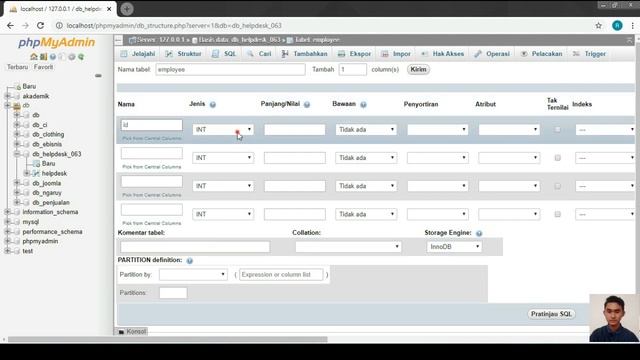Image resolution: width=640 pixels, height=360 pixels.
Task: Click the horizontal scrollbar at the bottom
Action: pyautogui.click(x=168, y=339)
